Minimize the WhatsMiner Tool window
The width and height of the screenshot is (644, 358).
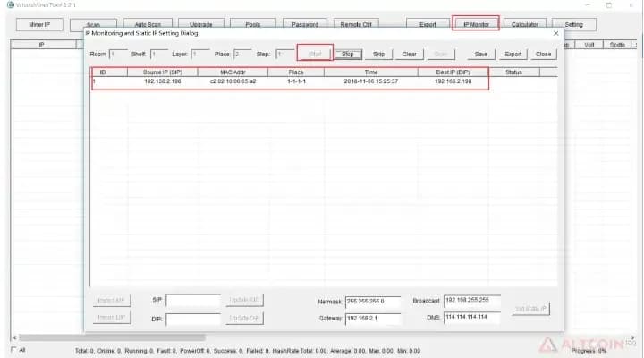pyautogui.click(x=588, y=5)
